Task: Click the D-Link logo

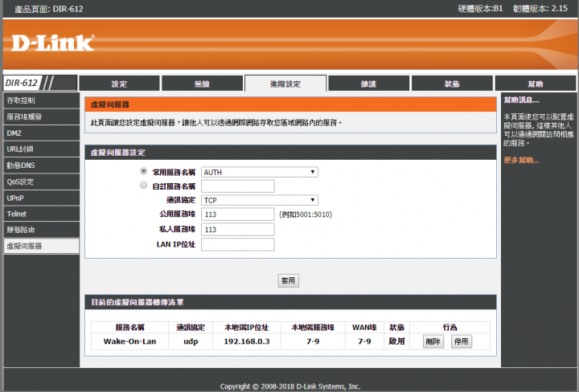Action: [53, 43]
